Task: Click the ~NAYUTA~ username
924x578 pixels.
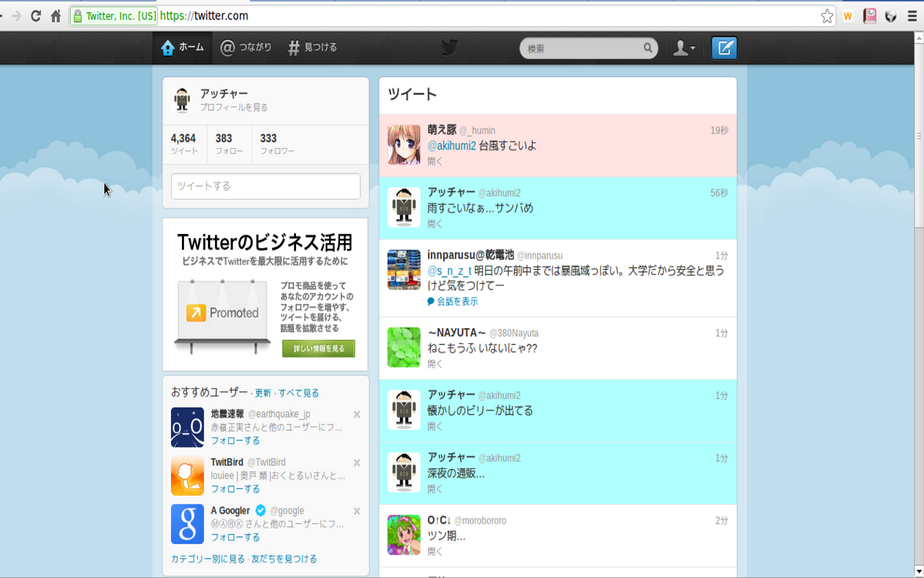Action: pos(457,332)
